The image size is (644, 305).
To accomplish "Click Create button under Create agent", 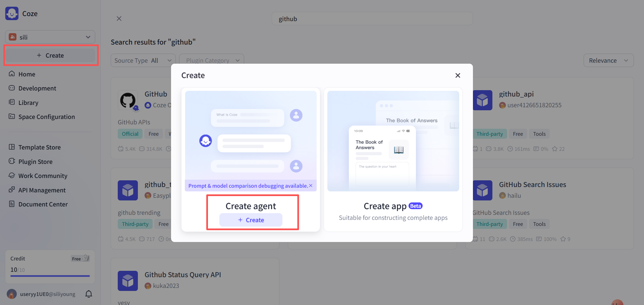I will pyautogui.click(x=251, y=220).
